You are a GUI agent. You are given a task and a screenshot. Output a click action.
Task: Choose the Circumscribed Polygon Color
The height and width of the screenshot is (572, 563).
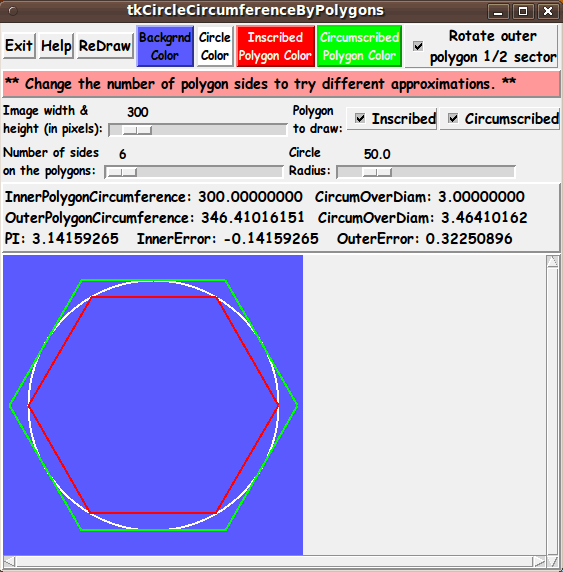(359, 46)
